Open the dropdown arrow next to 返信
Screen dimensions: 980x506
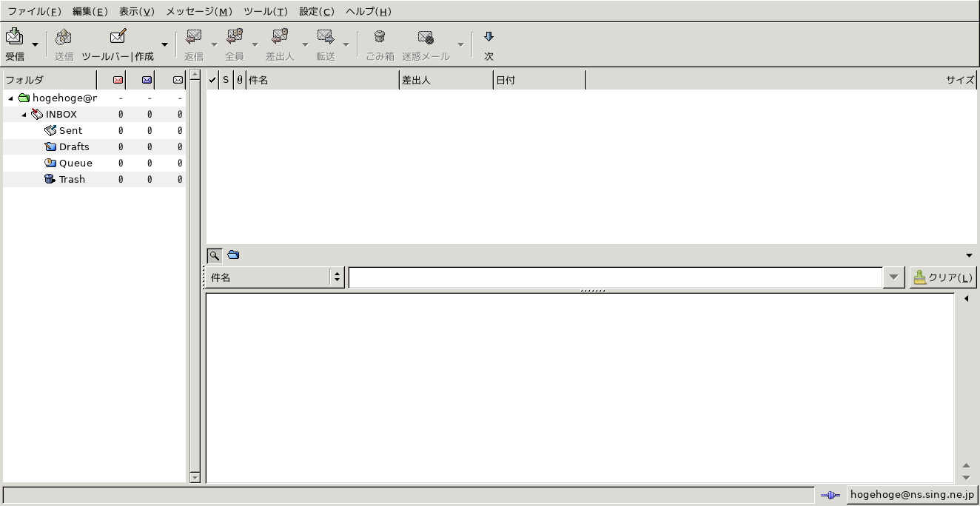click(x=214, y=45)
